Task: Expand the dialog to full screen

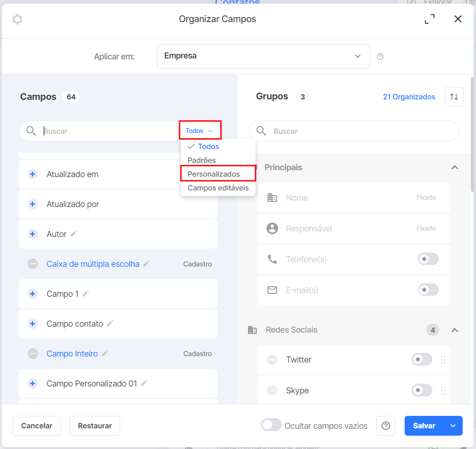Action: point(430,19)
